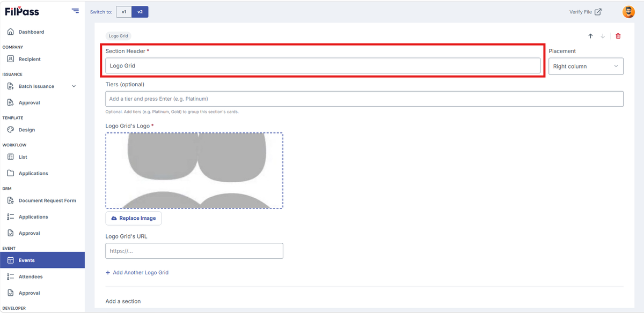The image size is (644, 313).
Task: Open the Placement dropdown
Action: coord(586,66)
